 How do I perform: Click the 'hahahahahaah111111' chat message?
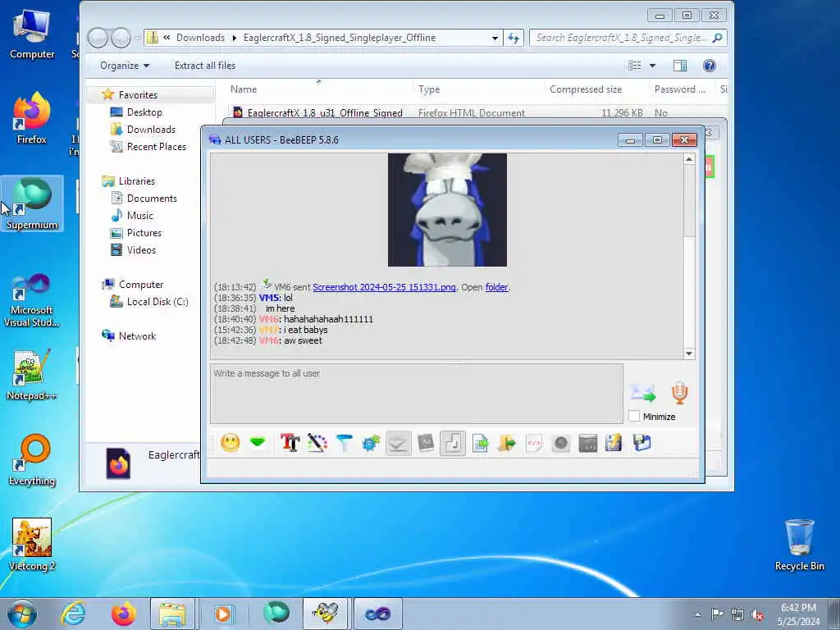click(x=328, y=319)
